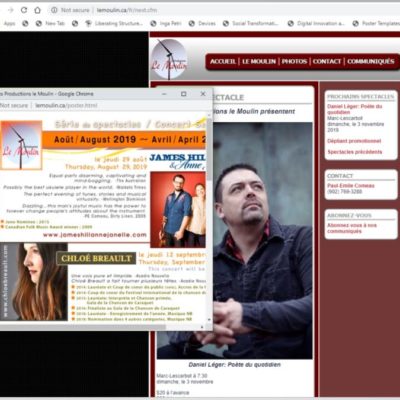
Task: Click the James Hill duo photo in poster
Action: 178,210
